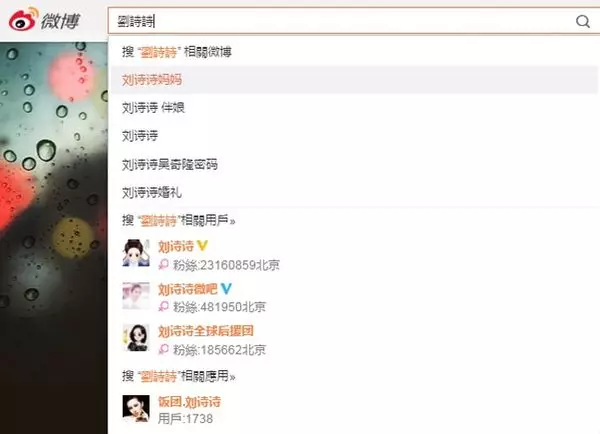Focus the search input field
The image size is (600, 434).
(342, 21)
